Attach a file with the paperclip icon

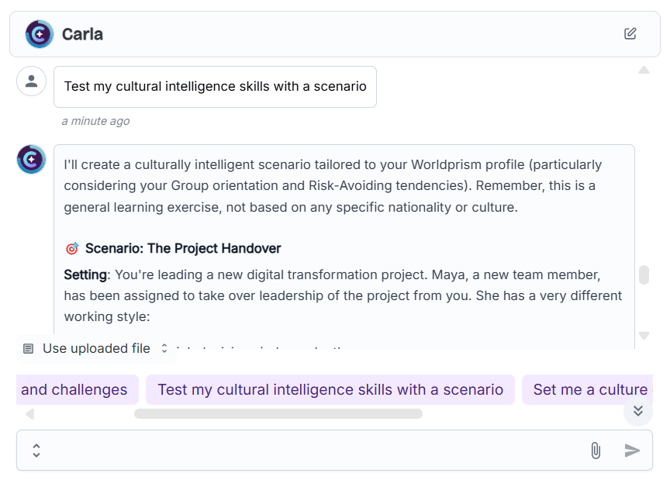click(596, 450)
